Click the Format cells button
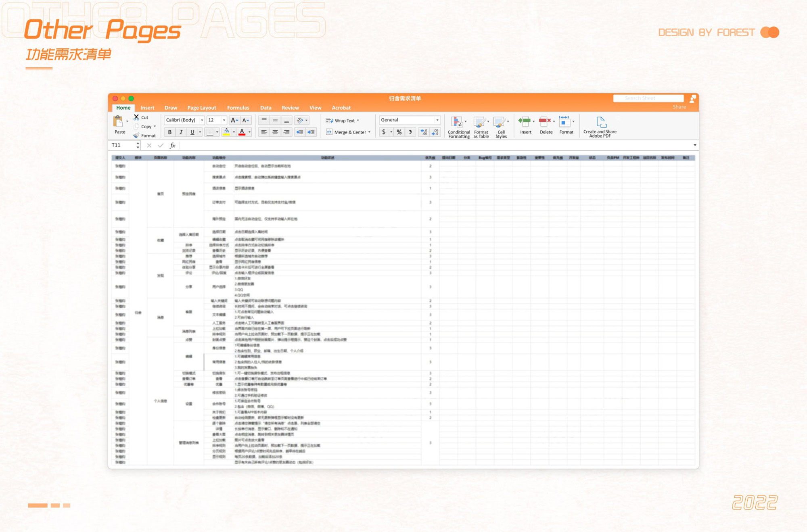The height and width of the screenshot is (532, 807). click(x=566, y=125)
